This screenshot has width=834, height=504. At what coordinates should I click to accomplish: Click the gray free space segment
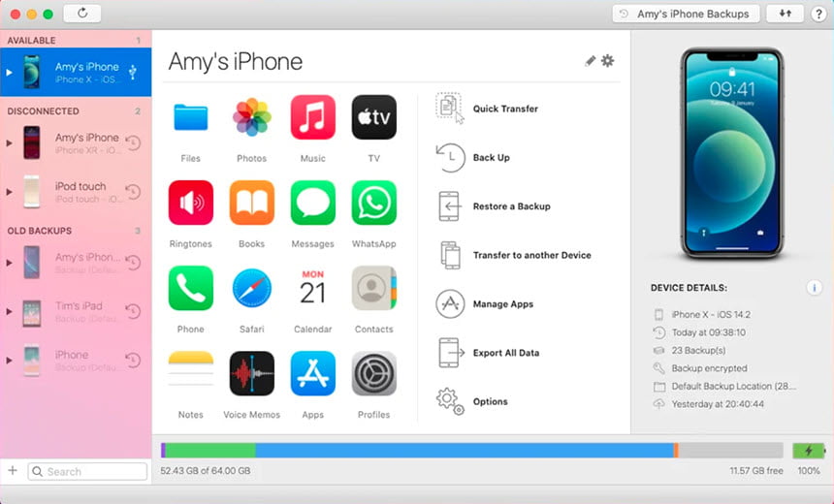[730, 451]
